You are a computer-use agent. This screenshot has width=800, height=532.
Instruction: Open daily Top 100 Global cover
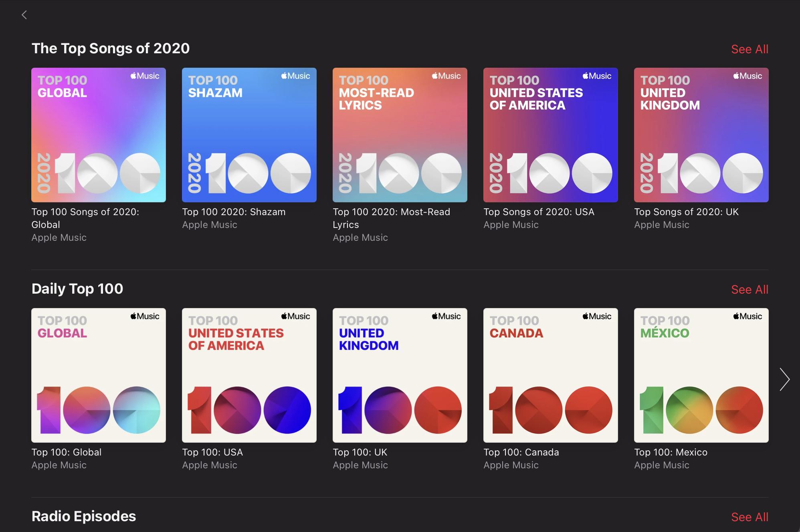[99, 375]
